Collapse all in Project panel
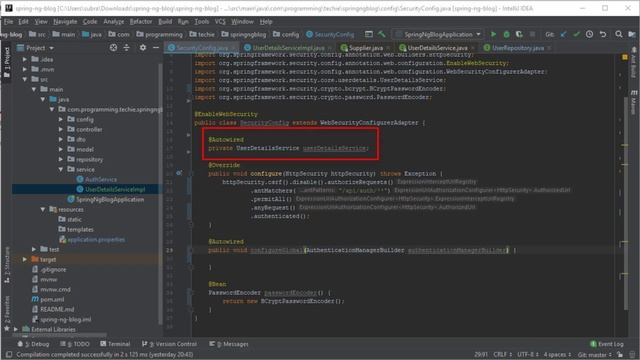 click(127, 48)
